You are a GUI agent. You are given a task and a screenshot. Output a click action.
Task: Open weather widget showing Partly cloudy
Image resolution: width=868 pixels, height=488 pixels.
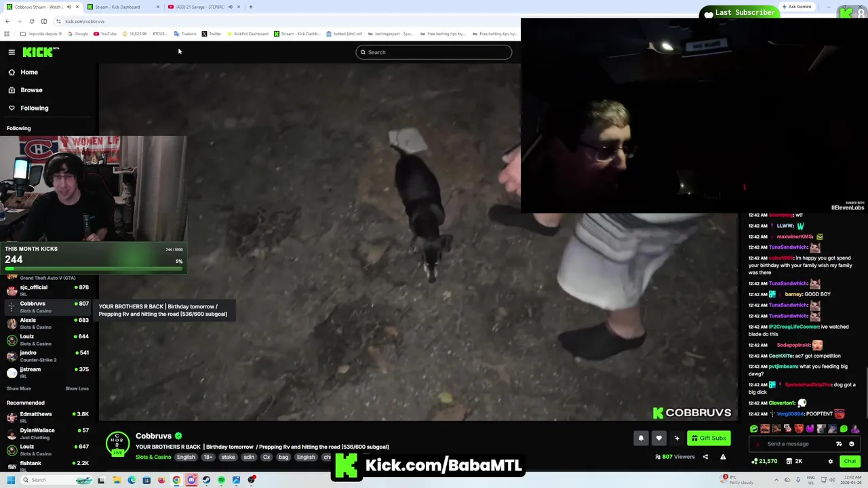coord(738,480)
